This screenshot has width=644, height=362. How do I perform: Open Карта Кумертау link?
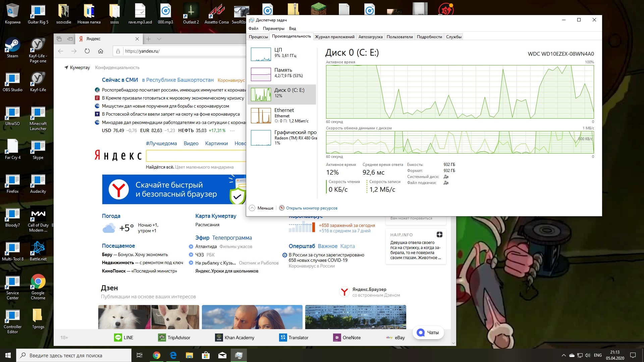(x=216, y=216)
